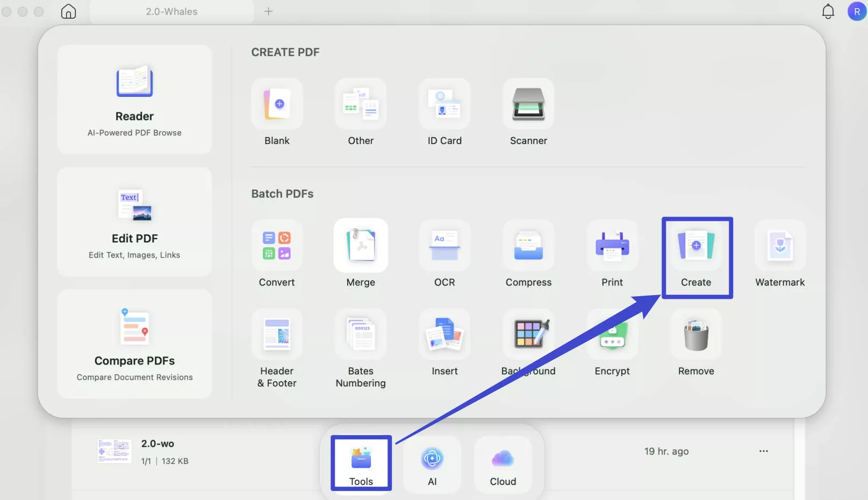Select the batch Convert icon
Viewport: 868px width, 500px height.
(x=277, y=246)
